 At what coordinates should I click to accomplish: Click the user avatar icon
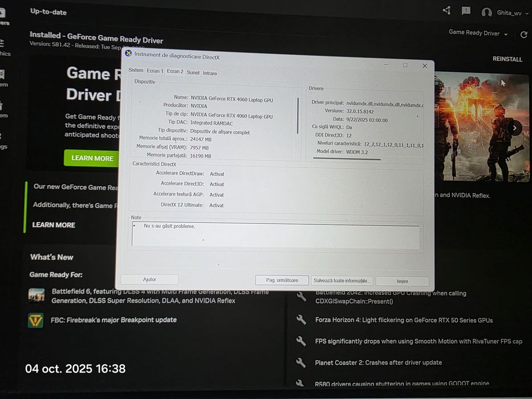(486, 13)
